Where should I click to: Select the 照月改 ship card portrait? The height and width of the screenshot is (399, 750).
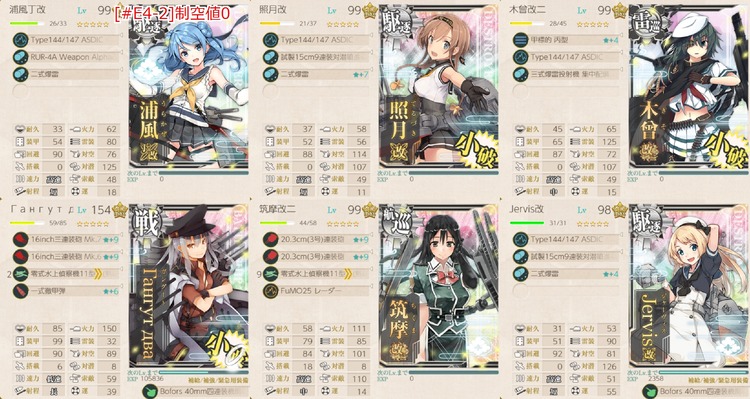click(438, 87)
